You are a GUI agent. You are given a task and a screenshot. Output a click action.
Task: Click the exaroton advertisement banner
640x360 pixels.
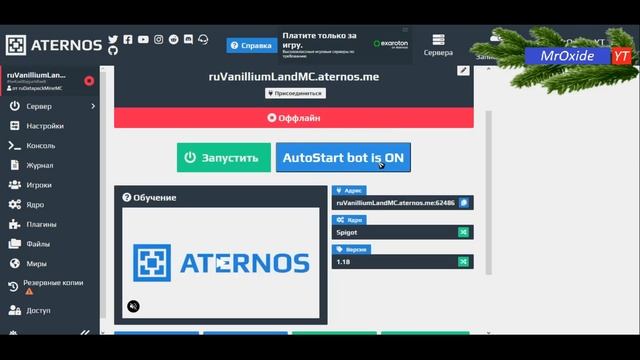point(345,45)
